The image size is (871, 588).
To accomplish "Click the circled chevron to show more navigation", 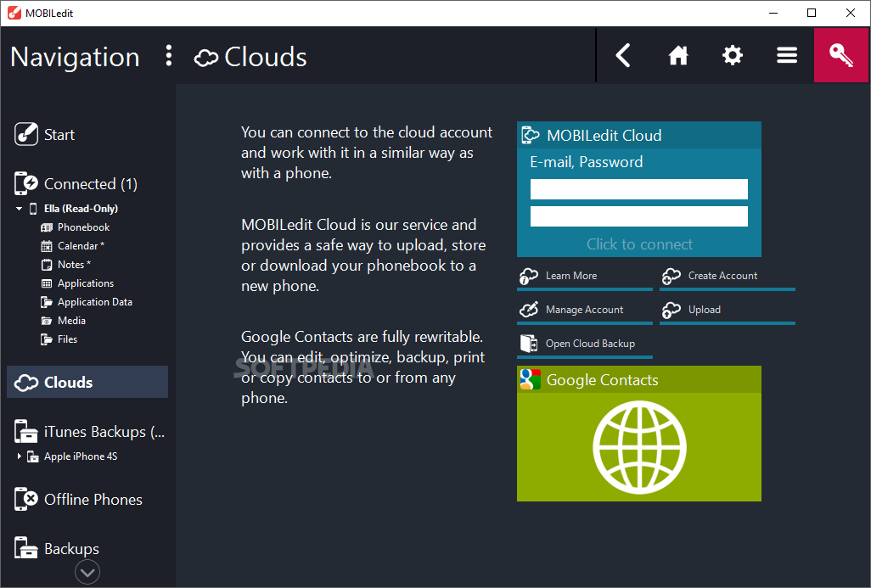I will tap(87, 571).
